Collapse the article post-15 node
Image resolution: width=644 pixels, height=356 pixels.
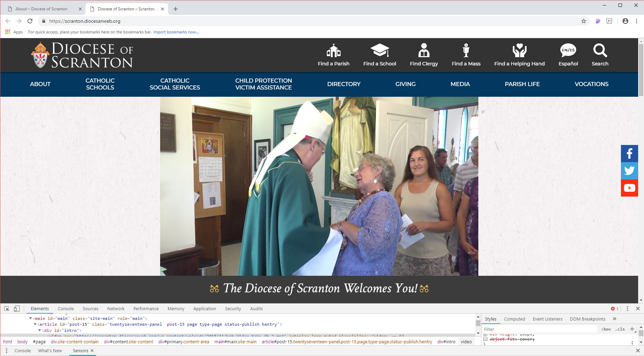[x=35, y=324]
